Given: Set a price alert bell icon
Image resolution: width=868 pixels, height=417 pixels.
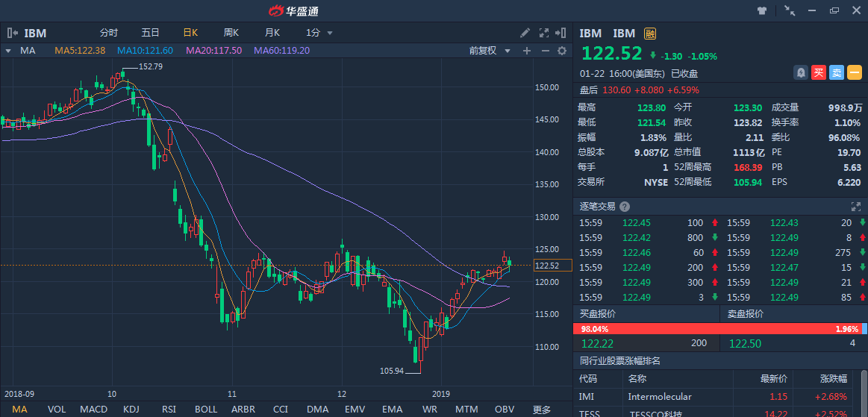Looking at the screenshot, I should coord(801,72).
